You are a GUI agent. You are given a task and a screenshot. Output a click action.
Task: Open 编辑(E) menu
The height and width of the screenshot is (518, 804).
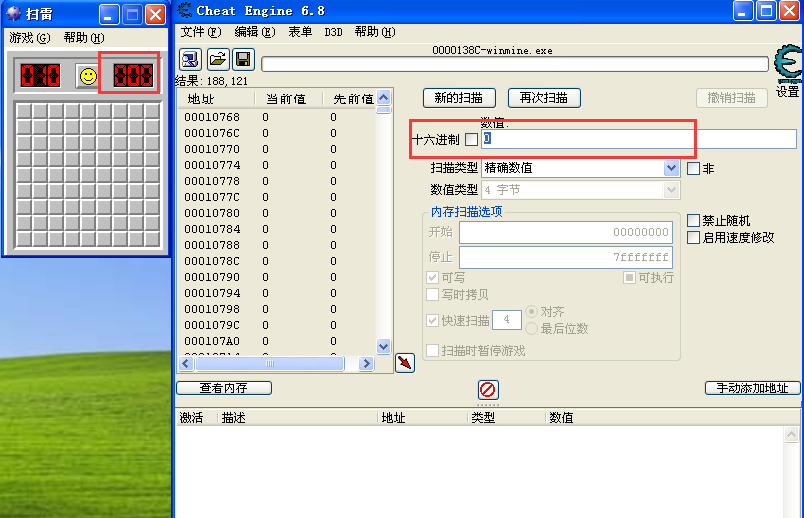(x=255, y=32)
